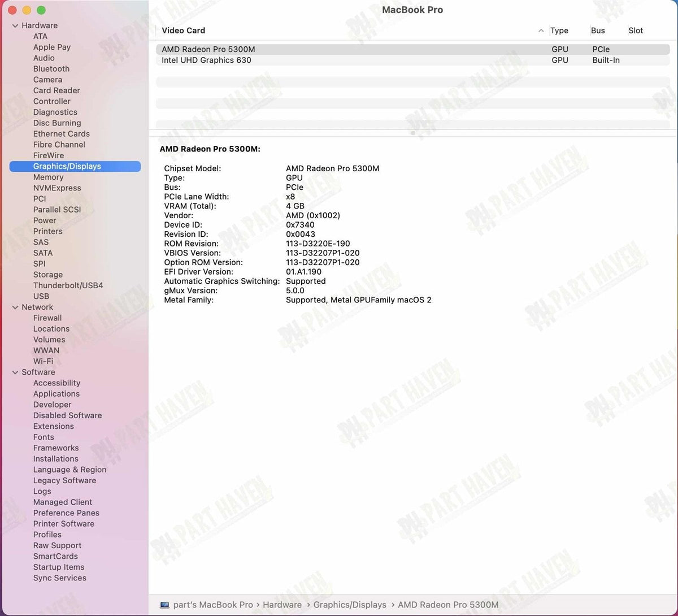Select Developer under Software
Image resolution: width=678 pixels, height=616 pixels.
(53, 405)
